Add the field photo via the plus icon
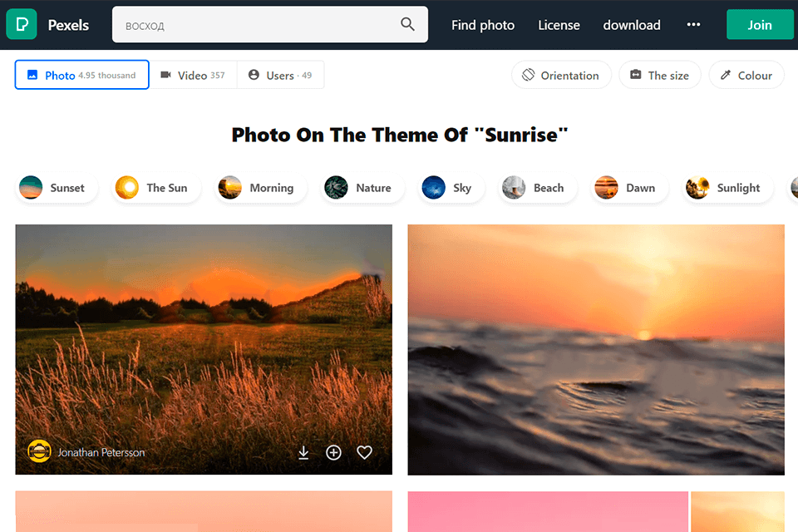 pyautogui.click(x=333, y=452)
